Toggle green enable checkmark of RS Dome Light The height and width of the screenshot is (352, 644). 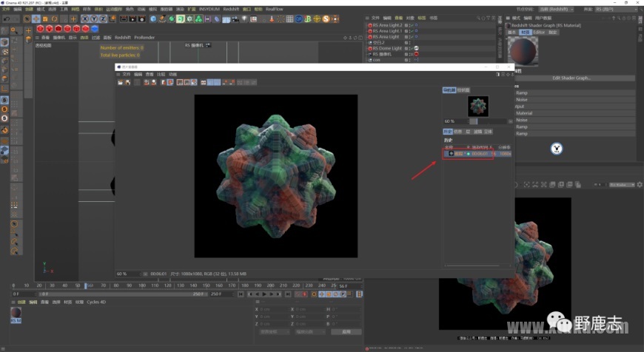click(x=412, y=48)
